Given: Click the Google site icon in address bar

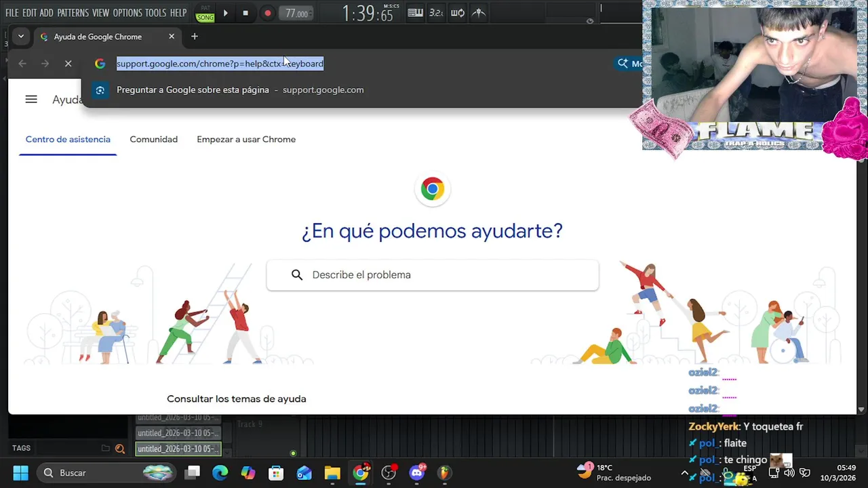Looking at the screenshot, I should [100, 64].
